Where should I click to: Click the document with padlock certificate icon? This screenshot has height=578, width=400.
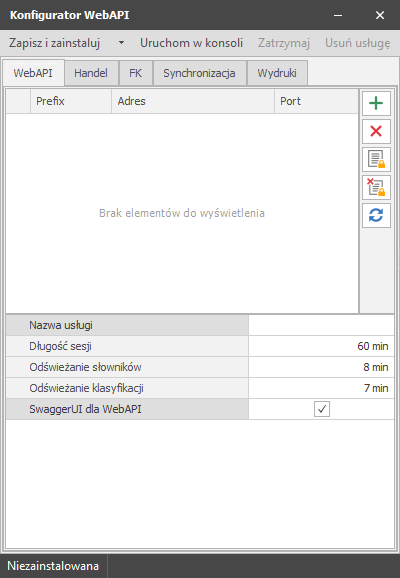376,159
